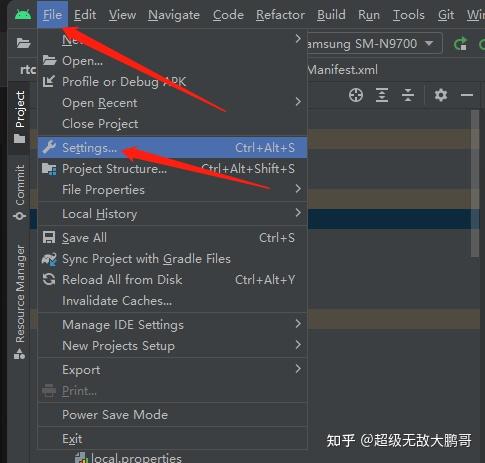This screenshot has height=463, width=485.
Task: Hide the project panel with minus icon
Action: click(467, 95)
